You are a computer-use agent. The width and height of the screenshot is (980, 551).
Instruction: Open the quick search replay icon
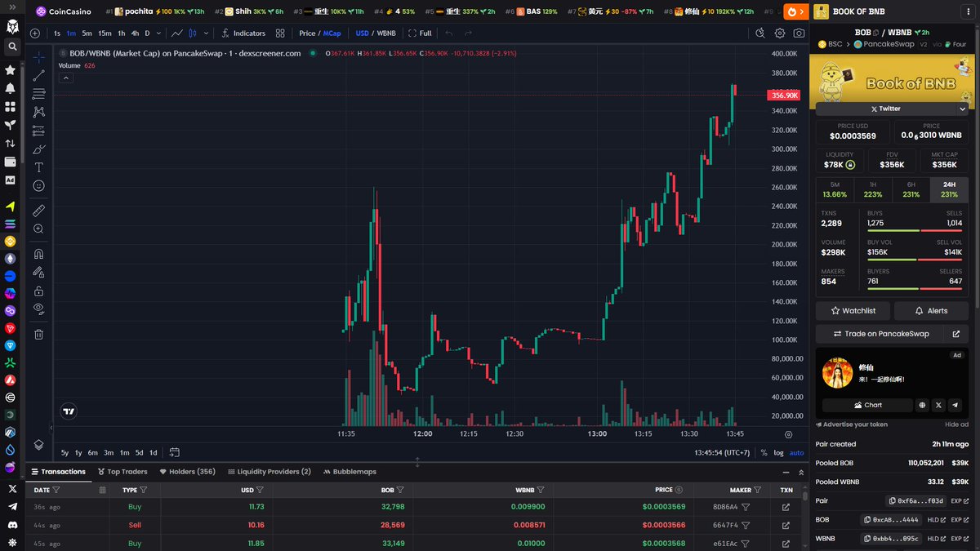760,33
